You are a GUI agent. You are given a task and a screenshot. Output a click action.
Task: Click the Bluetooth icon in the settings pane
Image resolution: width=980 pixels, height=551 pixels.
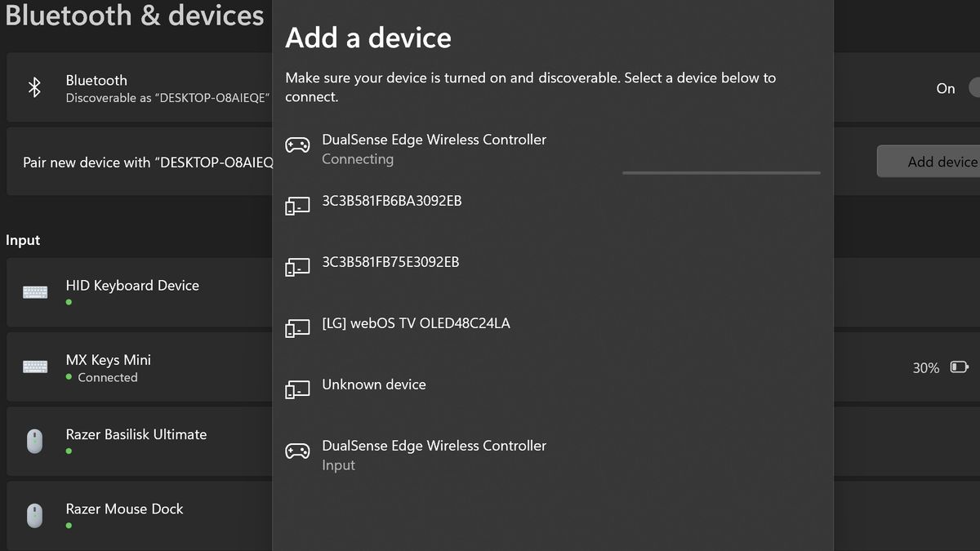pyautogui.click(x=34, y=87)
